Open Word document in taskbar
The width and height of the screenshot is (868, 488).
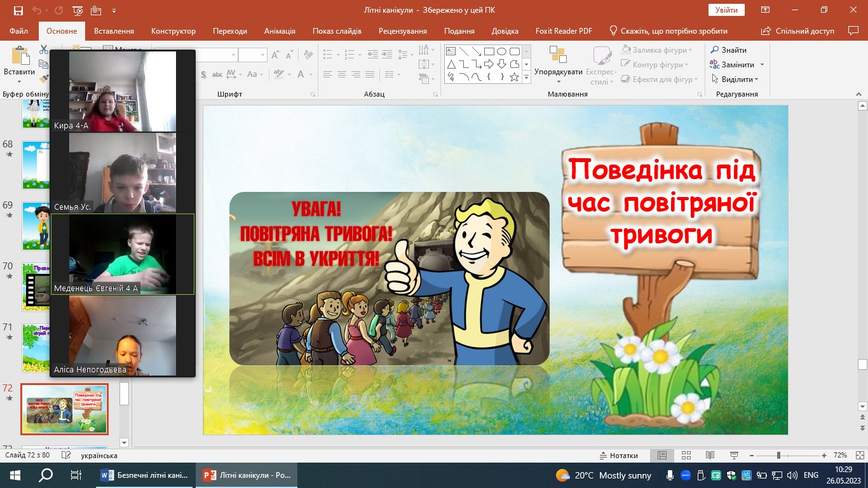click(146, 475)
